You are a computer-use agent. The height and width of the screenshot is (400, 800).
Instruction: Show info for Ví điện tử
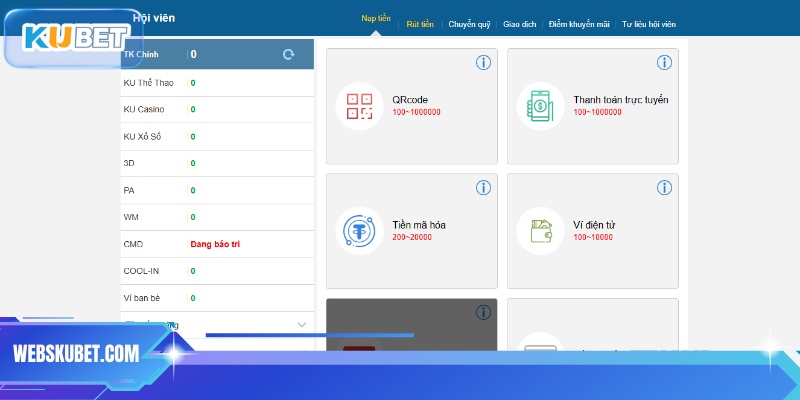(664, 188)
